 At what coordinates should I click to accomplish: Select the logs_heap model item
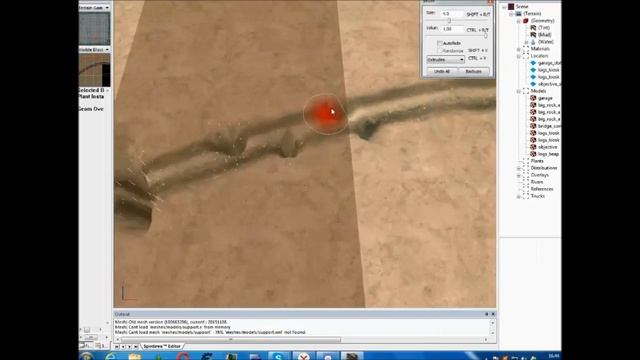(x=548, y=154)
